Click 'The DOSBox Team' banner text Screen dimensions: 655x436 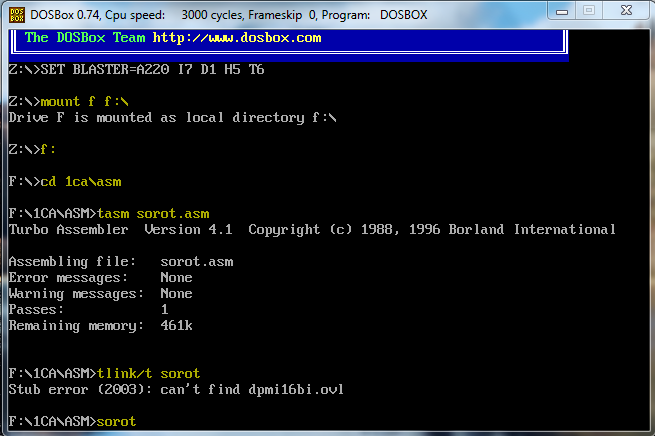point(85,38)
